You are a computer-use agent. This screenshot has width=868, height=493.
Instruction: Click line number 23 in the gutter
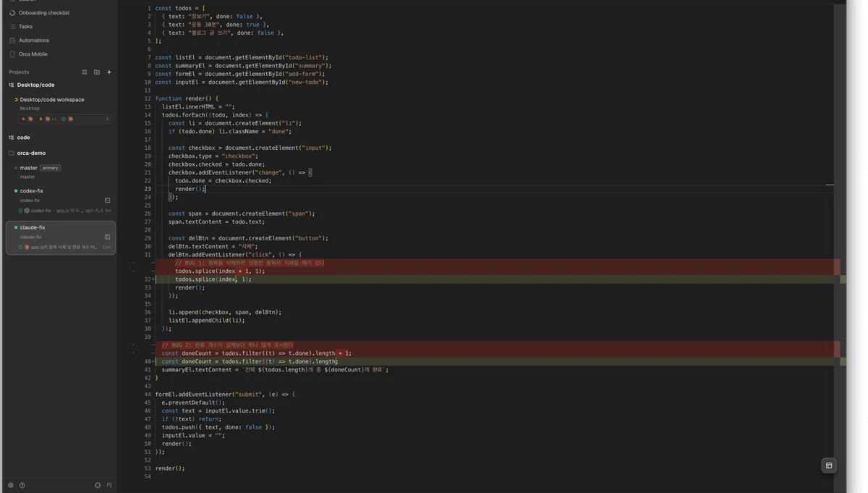(148, 189)
